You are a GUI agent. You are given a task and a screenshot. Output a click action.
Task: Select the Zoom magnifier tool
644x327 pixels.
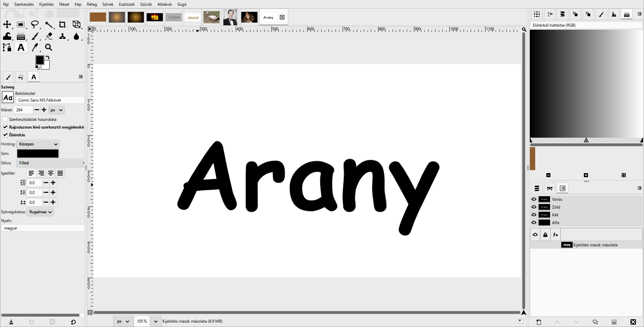(x=49, y=48)
